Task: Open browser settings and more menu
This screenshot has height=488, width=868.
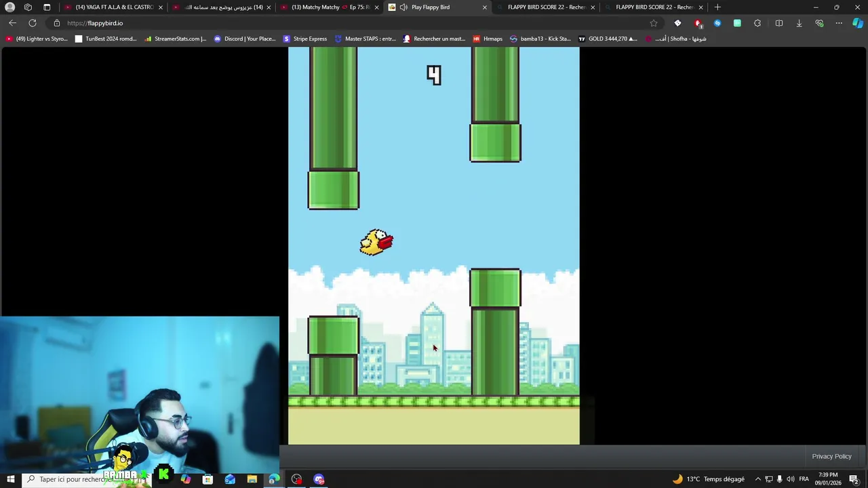Action: tap(839, 23)
